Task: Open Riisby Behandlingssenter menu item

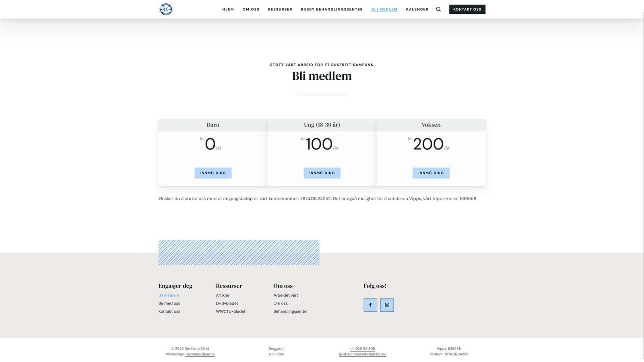Action: click(x=332, y=9)
